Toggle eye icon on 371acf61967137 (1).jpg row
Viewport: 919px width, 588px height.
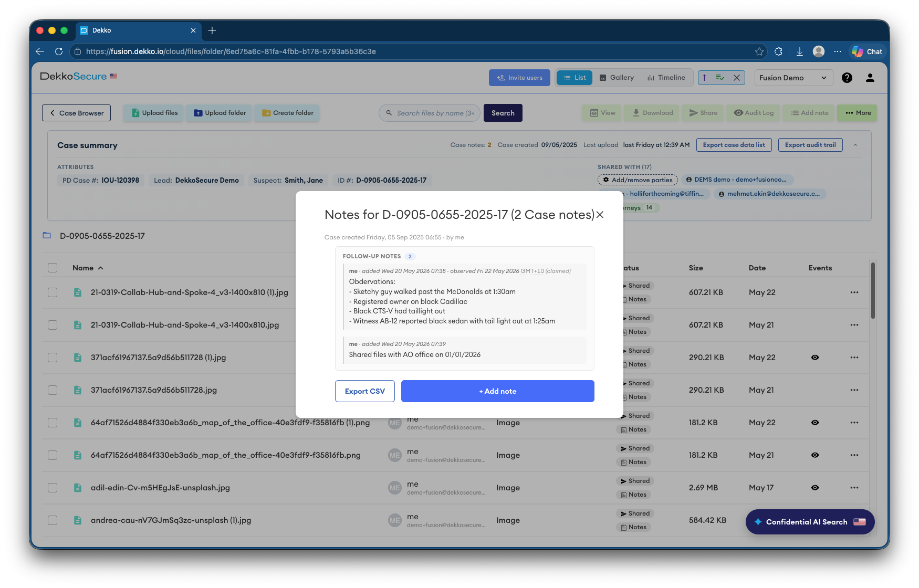click(x=815, y=358)
